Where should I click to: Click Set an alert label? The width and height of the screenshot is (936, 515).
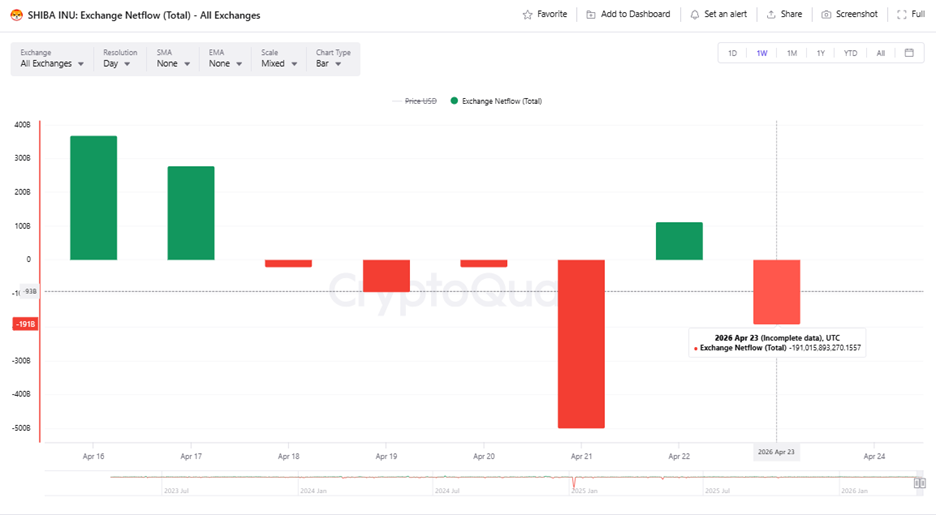click(x=725, y=14)
